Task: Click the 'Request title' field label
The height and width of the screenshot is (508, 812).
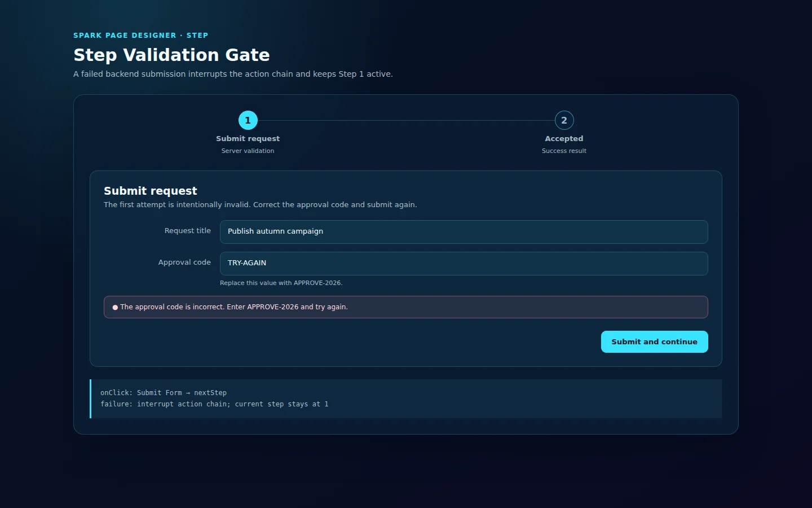Action: coord(187,230)
